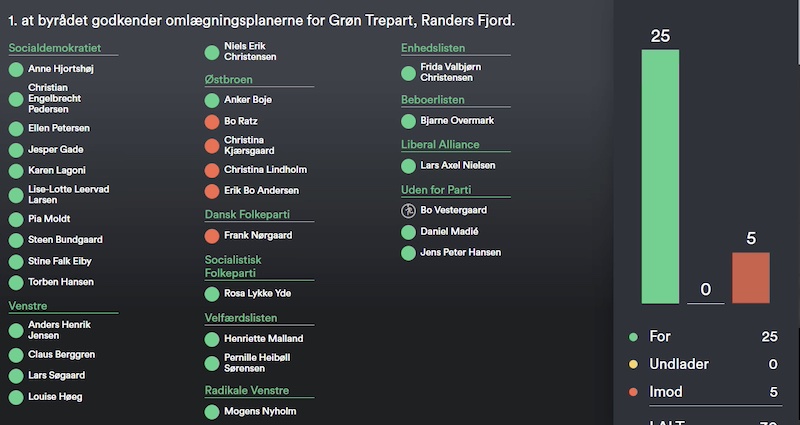Click the absent-person icon beside Bo Vestergaard

408,210
